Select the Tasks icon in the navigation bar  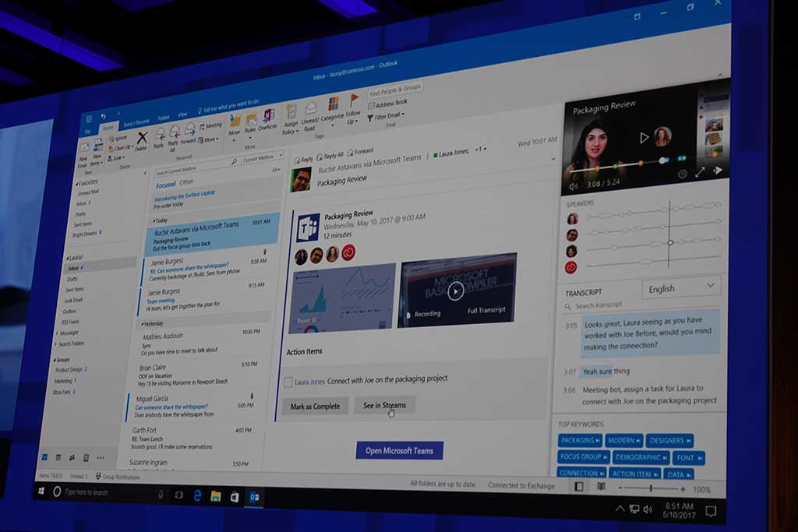[86, 459]
